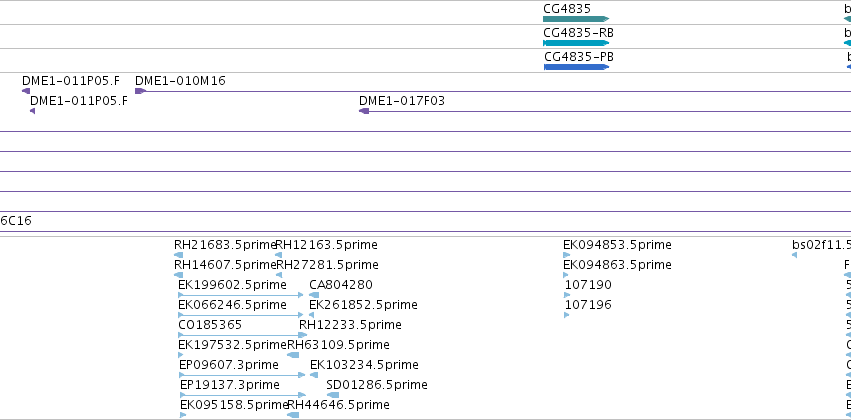Image resolution: width=851 pixels, height=420 pixels.
Task: Click the DME1-010M16 clone arrow marker
Action: pos(141,91)
